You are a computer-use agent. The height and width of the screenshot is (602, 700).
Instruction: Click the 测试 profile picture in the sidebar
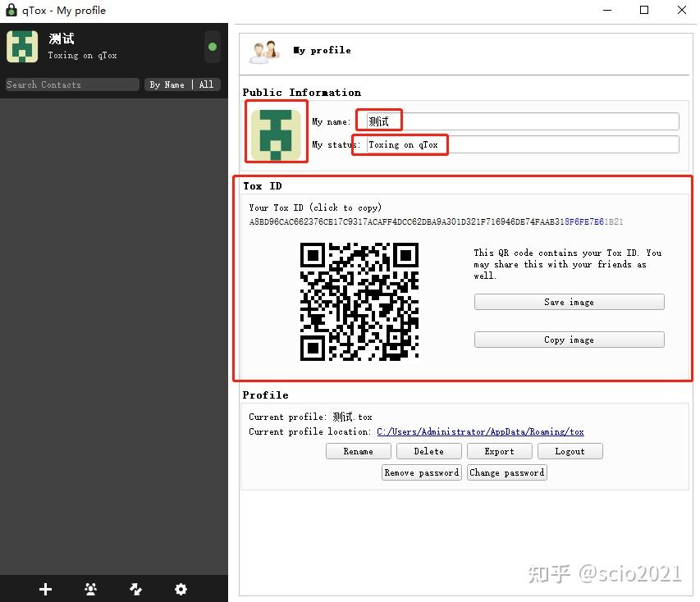click(22, 47)
